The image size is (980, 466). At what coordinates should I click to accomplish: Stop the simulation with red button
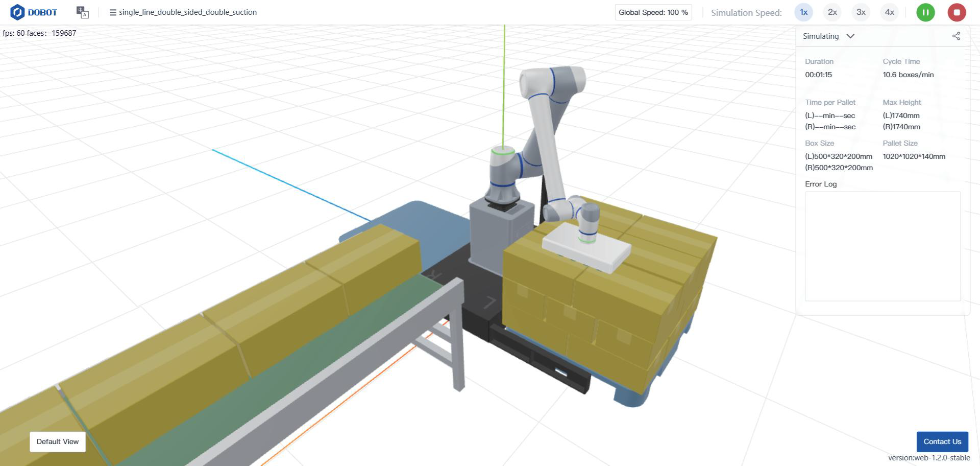click(x=957, y=12)
